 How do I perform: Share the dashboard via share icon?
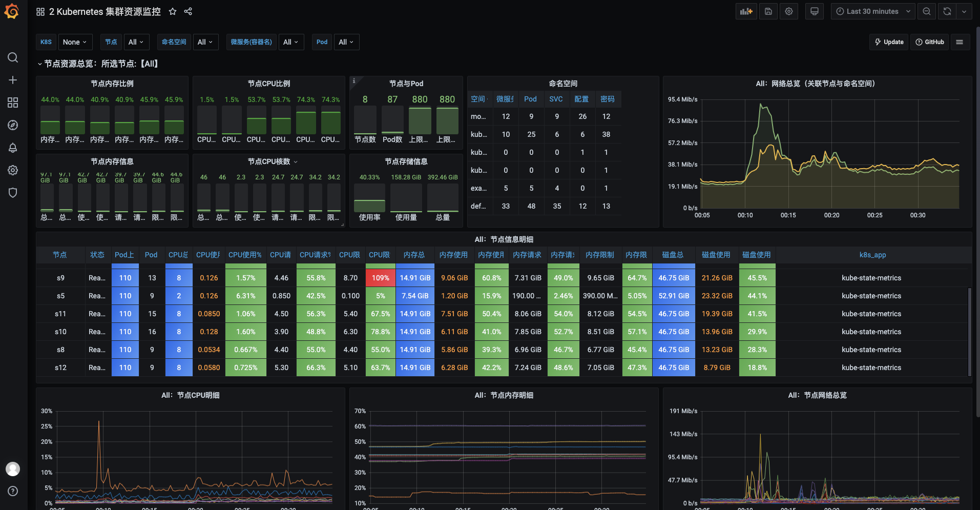(x=188, y=11)
